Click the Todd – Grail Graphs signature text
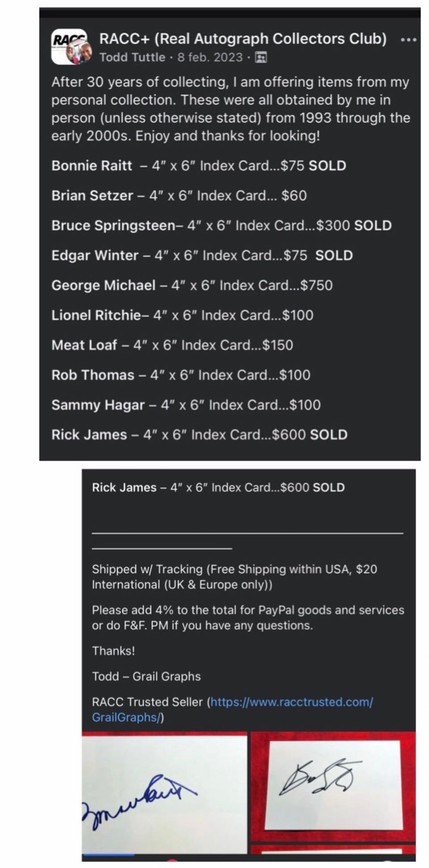The width and height of the screenshot is (429, 868). 146,676
